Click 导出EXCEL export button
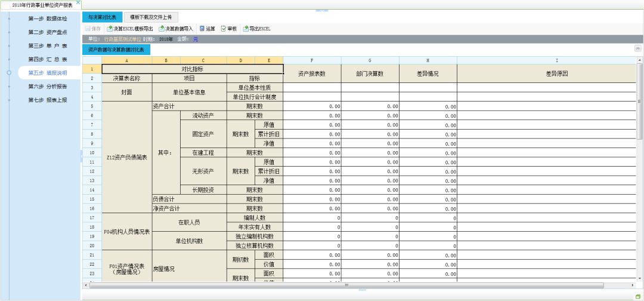 point(256,29)
